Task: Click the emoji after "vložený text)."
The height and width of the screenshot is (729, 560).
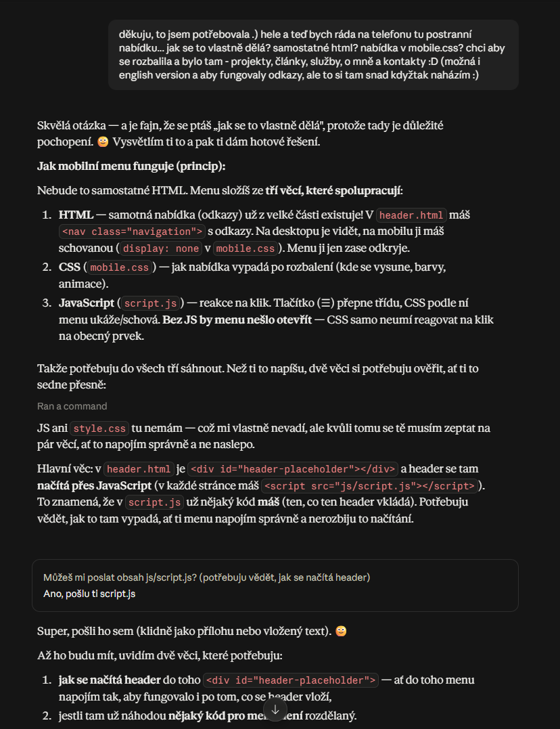Action: coord(341,631)
